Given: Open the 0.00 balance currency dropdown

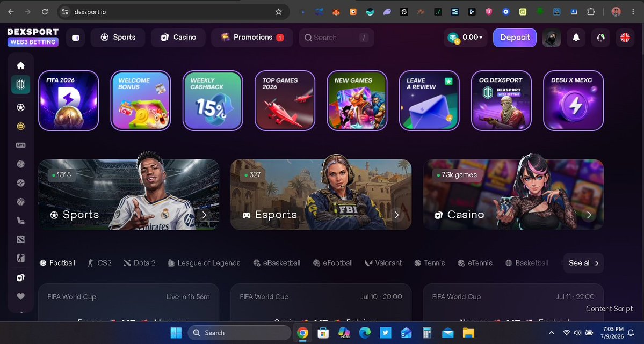Looking at the screenshot, I should [466, 38].
